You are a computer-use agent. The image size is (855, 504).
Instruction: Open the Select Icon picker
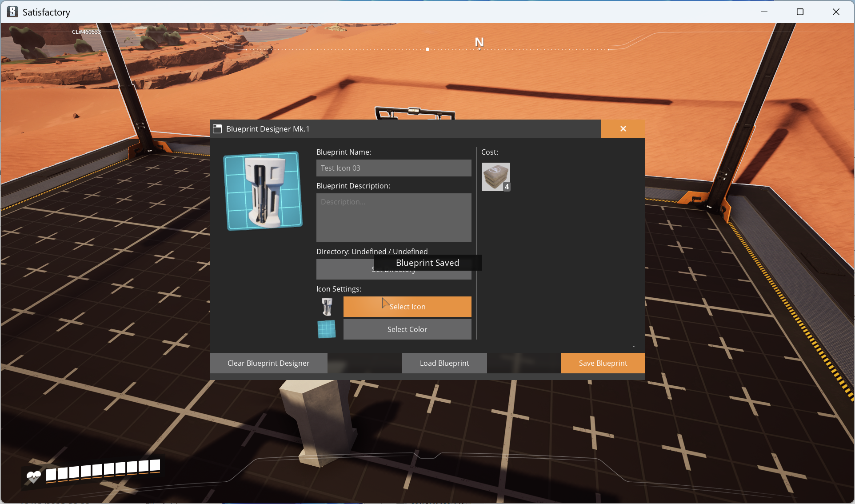coord(407,307)
